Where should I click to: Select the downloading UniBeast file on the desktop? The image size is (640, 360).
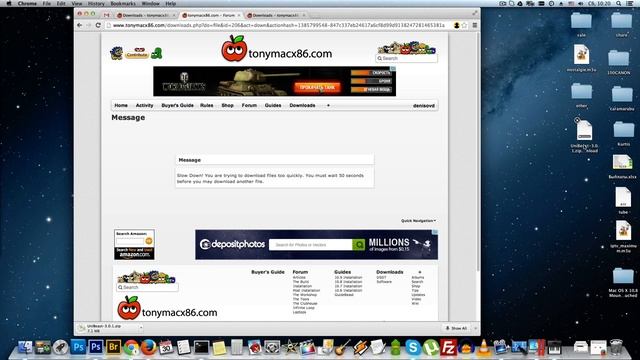(584, 136)
